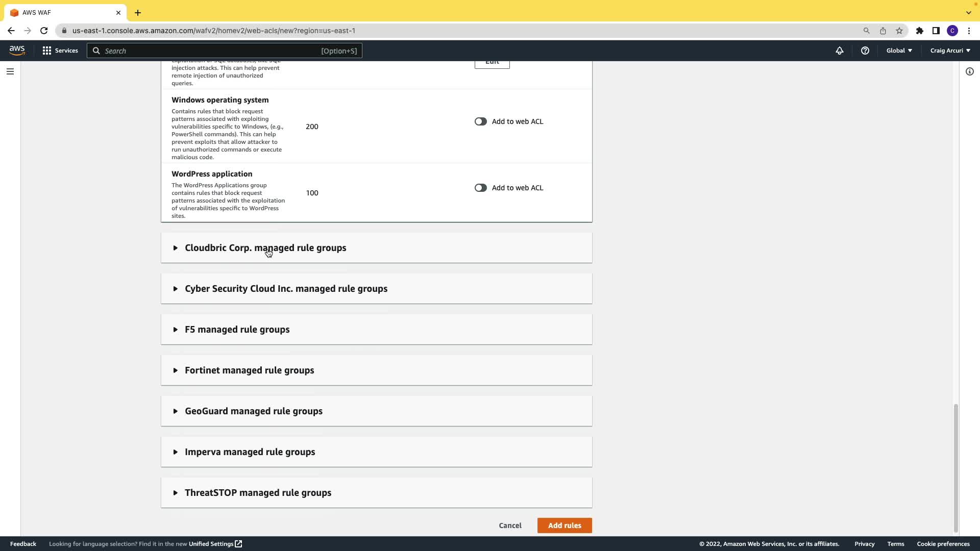The width and height of the screenshot is (980, 551).
Task: Open the Services grid menu
Action: click(60, 51)
